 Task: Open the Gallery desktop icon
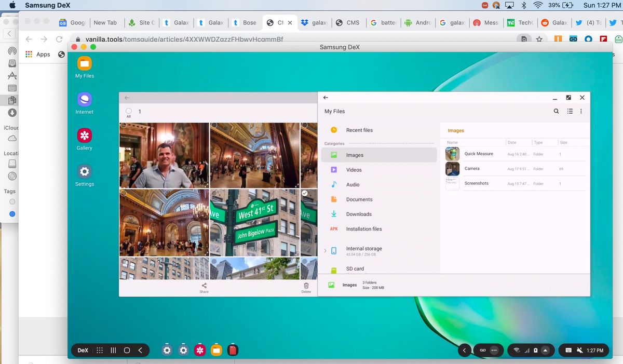pos(84,136)
